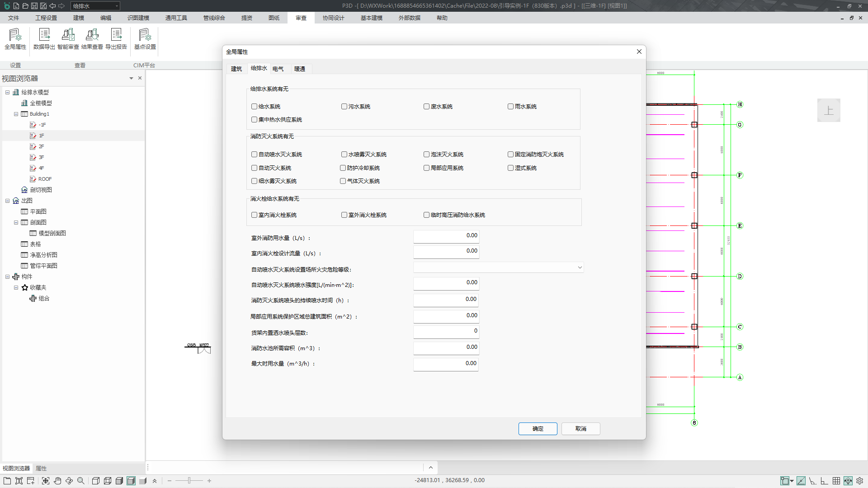Click the zoom magnifier tool in status bar
Image resolution: width=868 pixels, height=488 pixels.
pos(81,481)
